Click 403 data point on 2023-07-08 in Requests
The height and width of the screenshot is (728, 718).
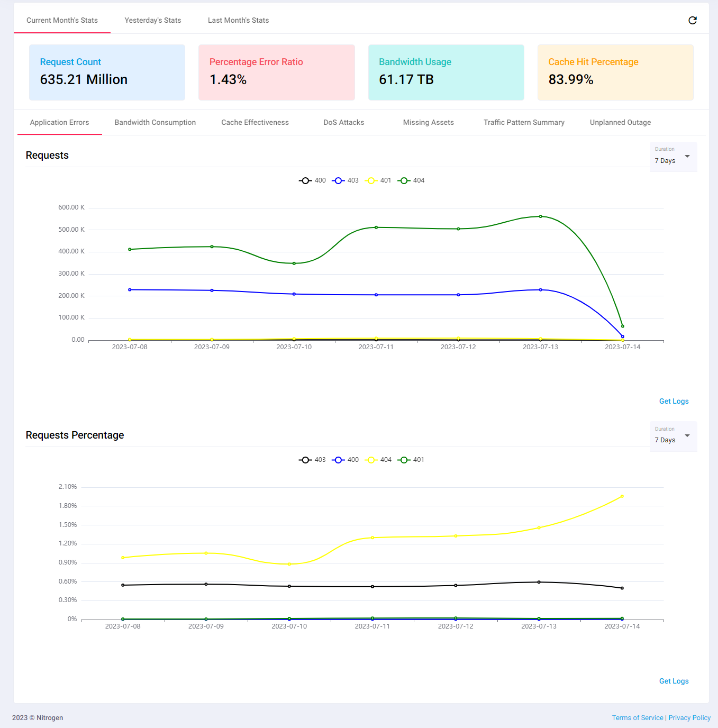130,289
